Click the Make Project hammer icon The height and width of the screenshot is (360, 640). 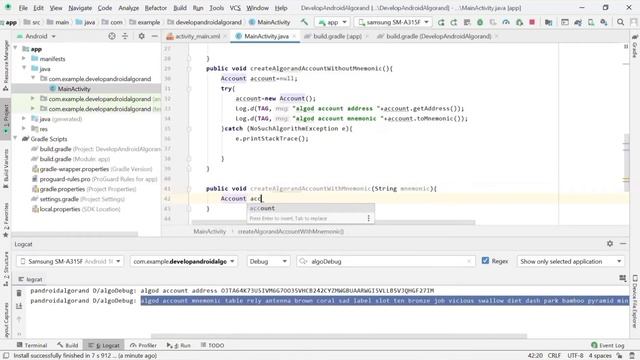(x=304, y=22)
